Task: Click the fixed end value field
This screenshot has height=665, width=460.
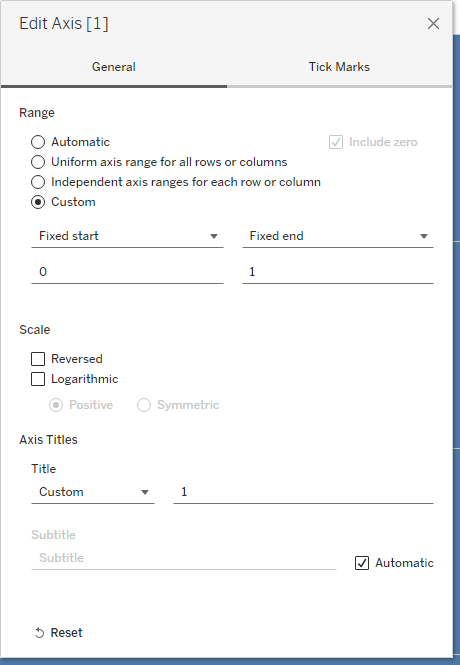Action: coord(337,272)
